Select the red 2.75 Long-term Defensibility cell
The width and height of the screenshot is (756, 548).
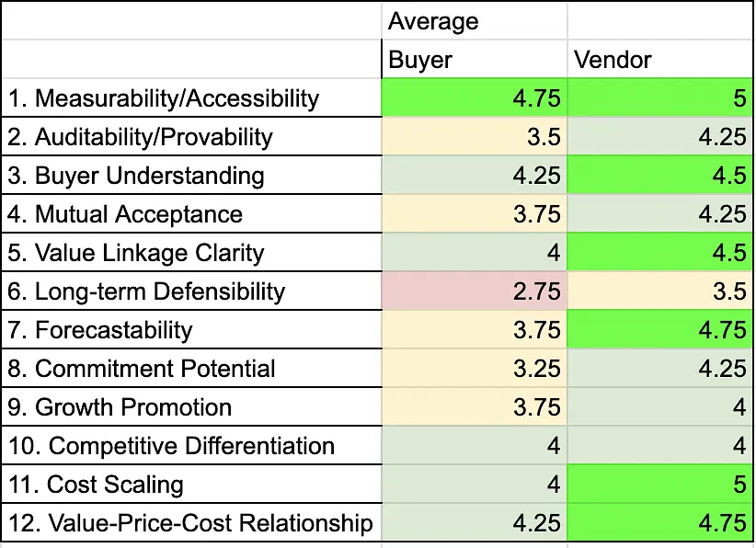point(474,291)
